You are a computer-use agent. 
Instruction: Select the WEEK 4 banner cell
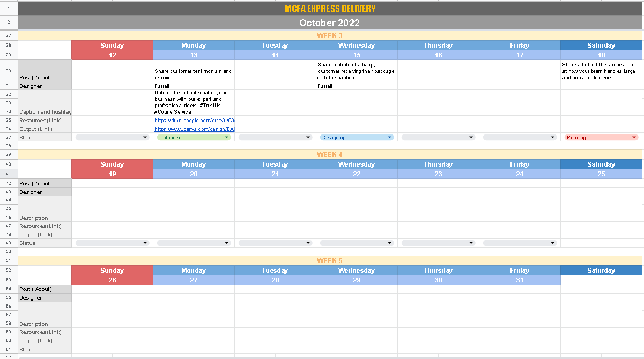[330, 154]
